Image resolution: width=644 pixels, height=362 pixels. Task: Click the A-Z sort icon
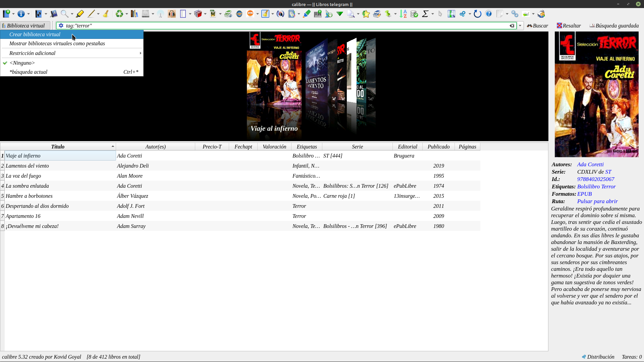403,14
